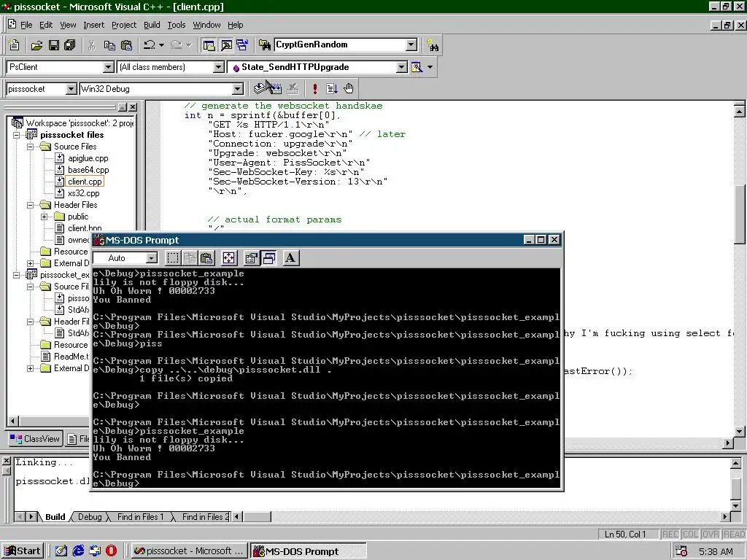Open the Find combo box CryptGenRandom dropdown
Image resolution: width=747 pixels, height=560 pixels.
(x=411, y=44)
